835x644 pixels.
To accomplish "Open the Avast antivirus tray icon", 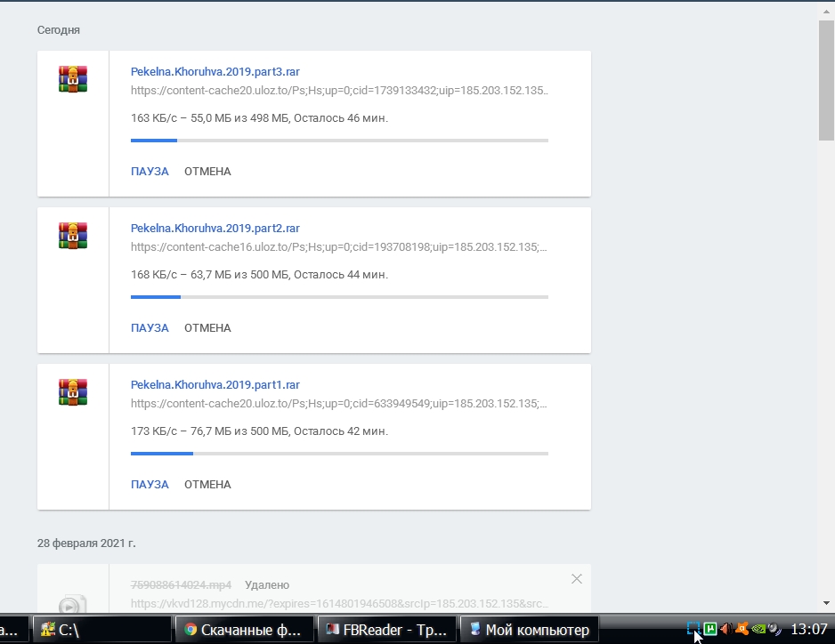I will coord(742,629).
